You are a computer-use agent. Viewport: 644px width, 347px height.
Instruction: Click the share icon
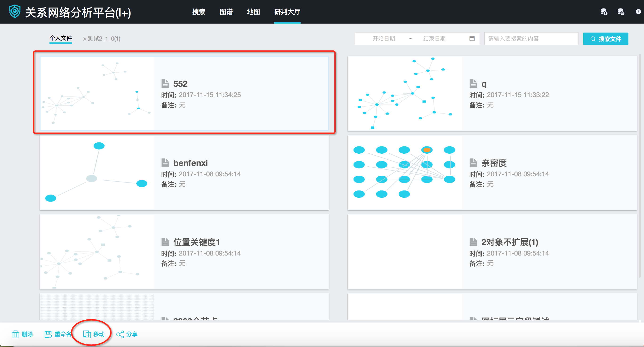tap(120, 334)
